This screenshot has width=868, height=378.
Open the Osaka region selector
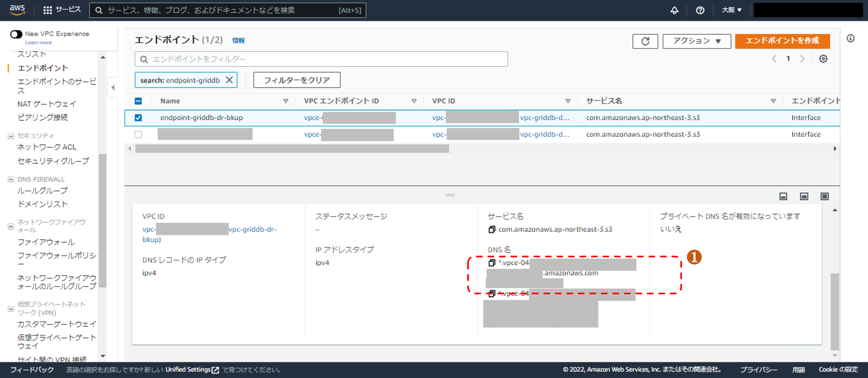tap(732, 10)
